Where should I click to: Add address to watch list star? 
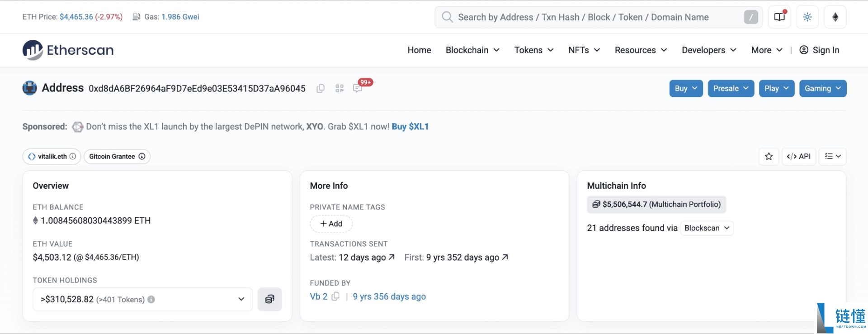(769, 157)
